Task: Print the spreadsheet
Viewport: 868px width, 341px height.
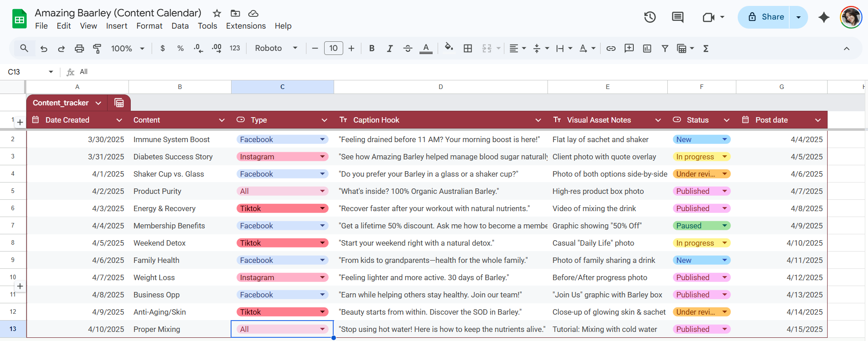Action: (79, 48)
